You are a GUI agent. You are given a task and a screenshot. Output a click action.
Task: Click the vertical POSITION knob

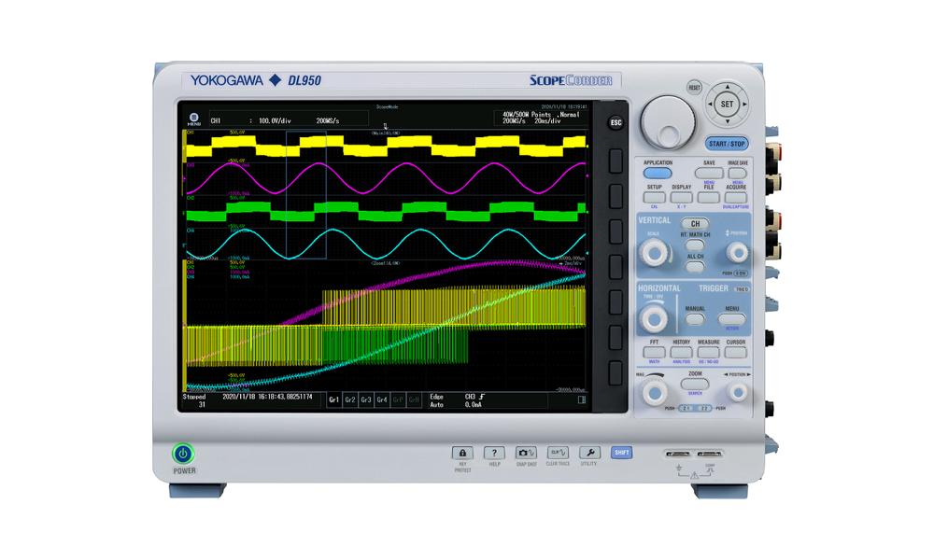[x=738, y=254]
